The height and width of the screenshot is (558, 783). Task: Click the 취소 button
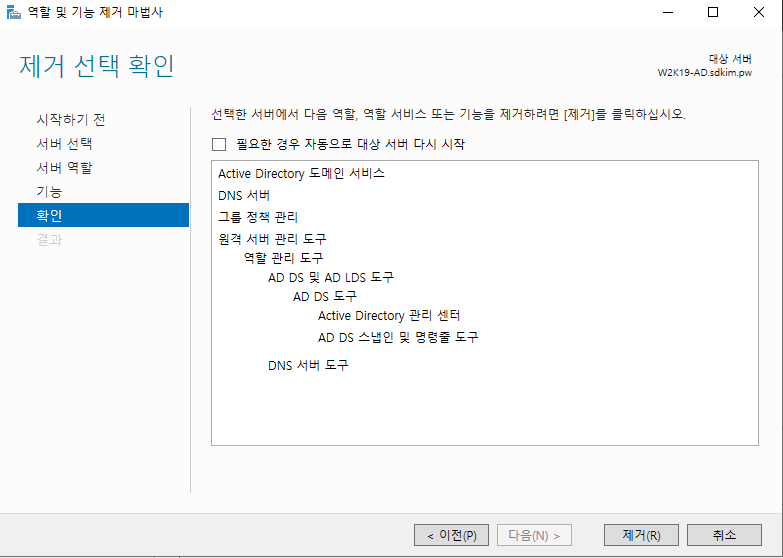724,536
